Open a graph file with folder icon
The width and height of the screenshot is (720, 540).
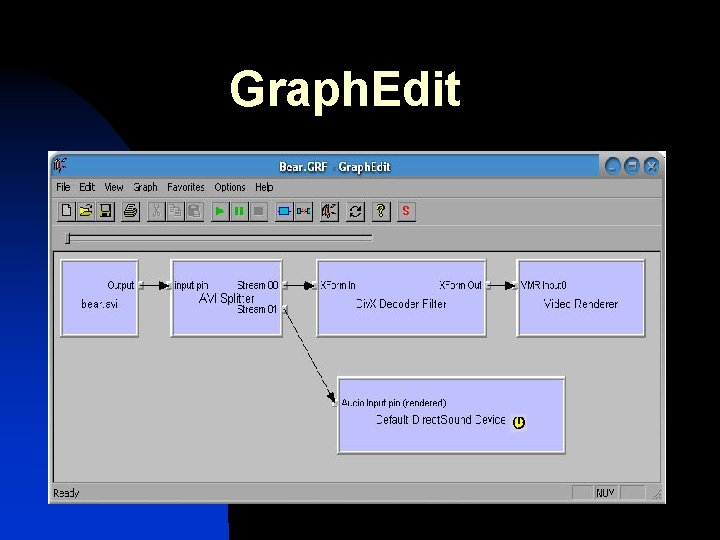[x=86, y=211]
